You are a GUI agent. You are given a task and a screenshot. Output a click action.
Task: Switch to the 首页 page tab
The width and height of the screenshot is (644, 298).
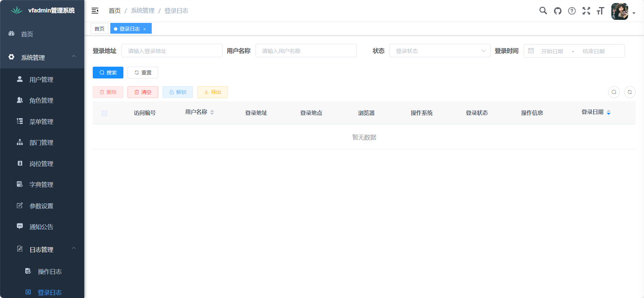(x=99, y=29)
